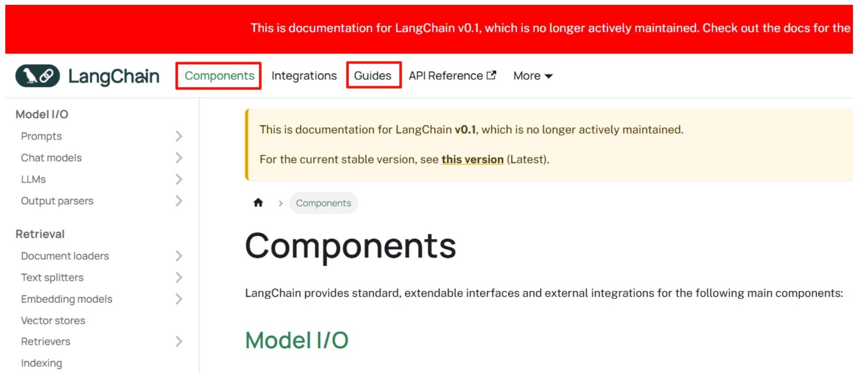Click the Model I/O green heading link
The width and height of the screenshot is (868, 380).
tap(296, 340)
